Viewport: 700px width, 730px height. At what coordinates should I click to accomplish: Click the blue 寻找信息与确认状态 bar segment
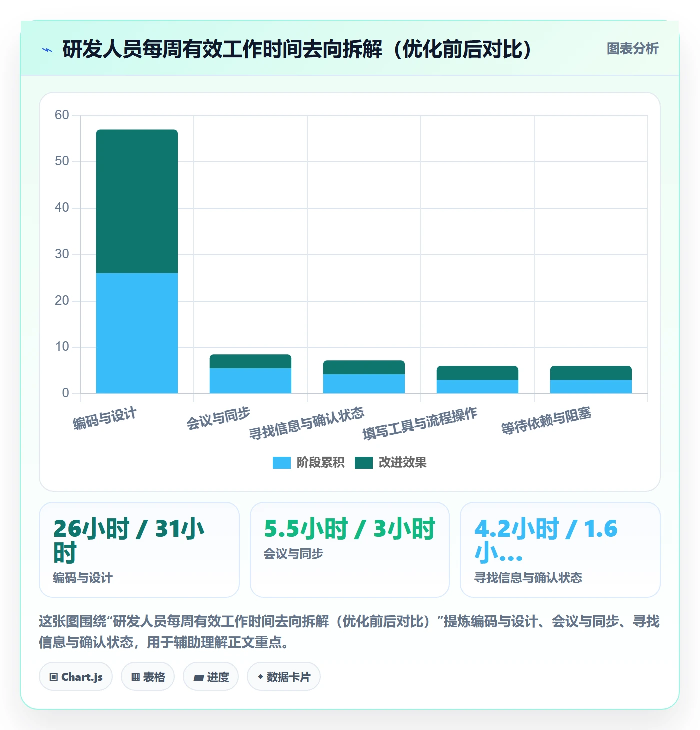click(364, 384)
